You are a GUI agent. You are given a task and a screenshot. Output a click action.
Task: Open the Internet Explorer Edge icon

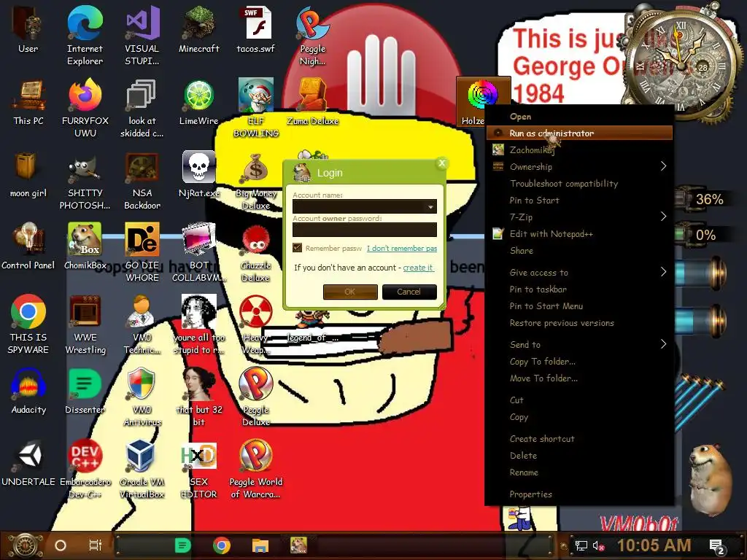(x=85, y=35)
